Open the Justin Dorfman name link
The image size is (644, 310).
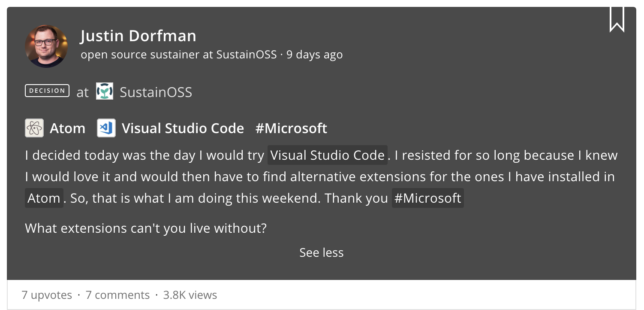(x=138, y=36)
